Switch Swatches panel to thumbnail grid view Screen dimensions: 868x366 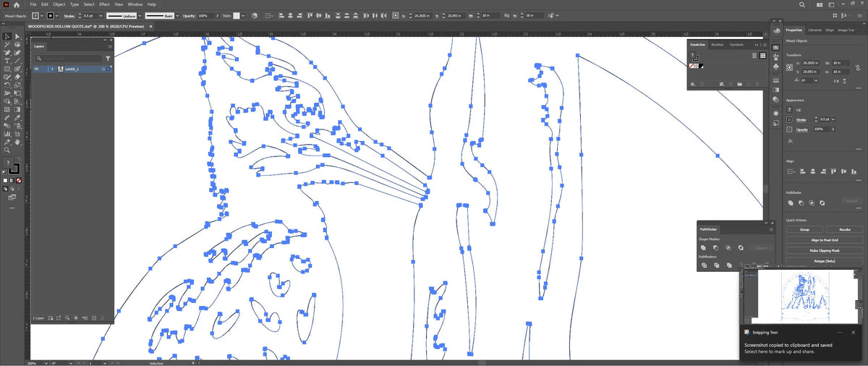(762, 56)
